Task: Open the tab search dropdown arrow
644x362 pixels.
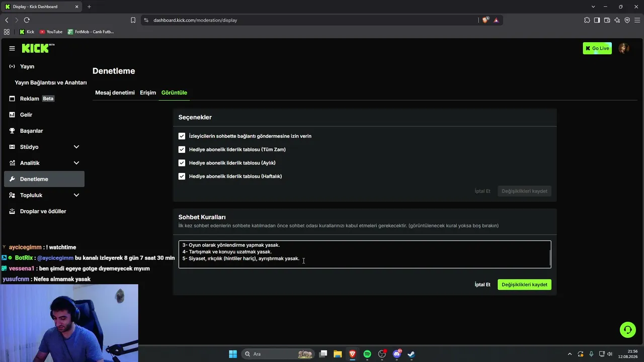Action: [593, 7]
